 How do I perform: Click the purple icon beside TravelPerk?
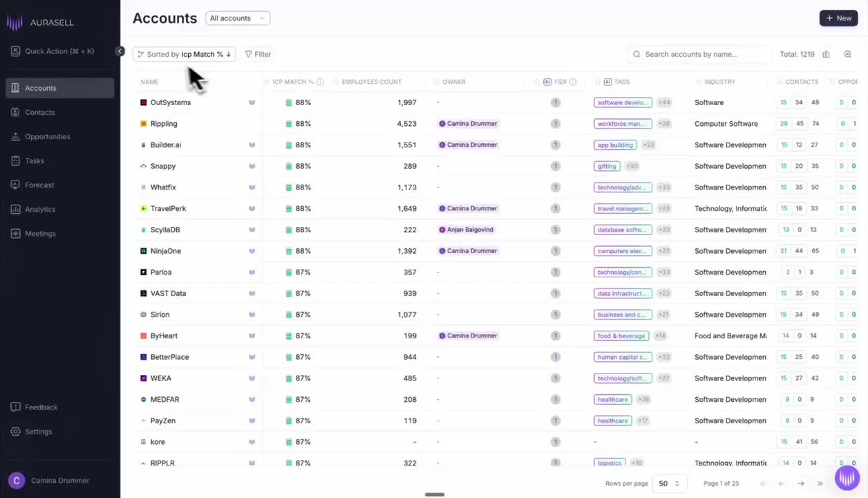coord(252,208)
